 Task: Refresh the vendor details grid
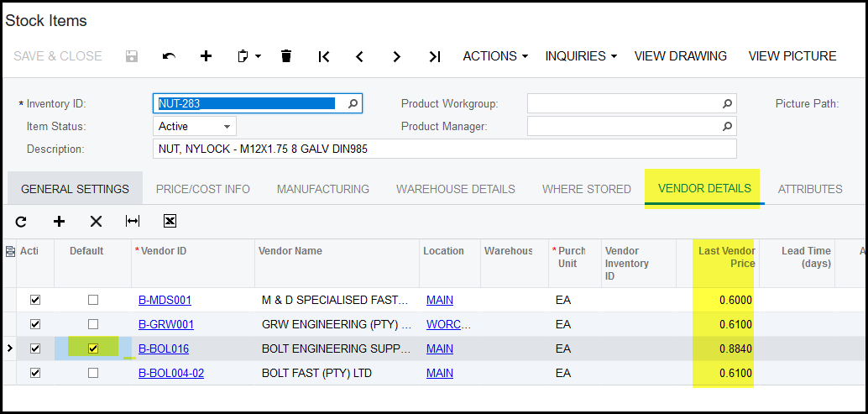pyautogui.click(x=21, y=222)
